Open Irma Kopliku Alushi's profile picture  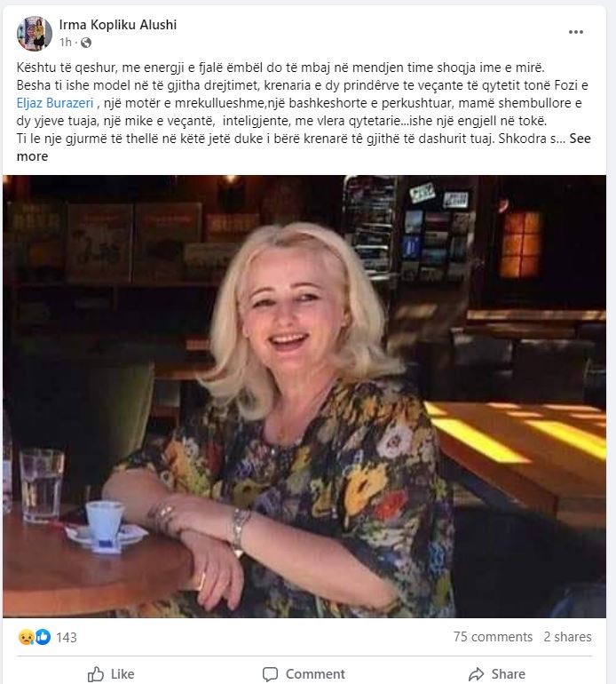35,34
